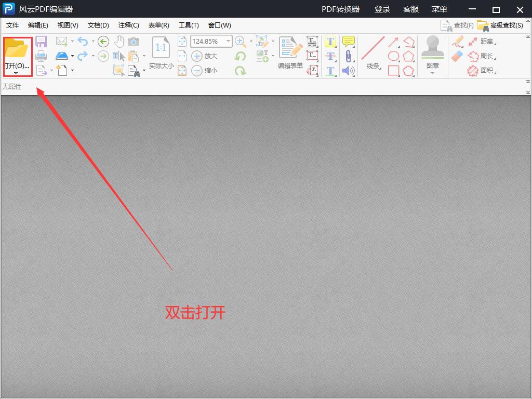Click the Print icon
The height and width of the screenshot is (399, 532).
click(x=41, y=56)
